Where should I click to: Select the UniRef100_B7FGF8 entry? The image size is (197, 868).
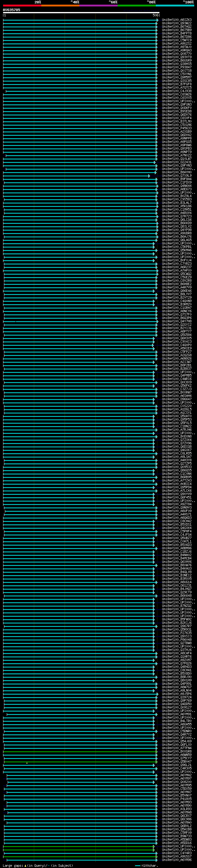[x=177, y=84]
